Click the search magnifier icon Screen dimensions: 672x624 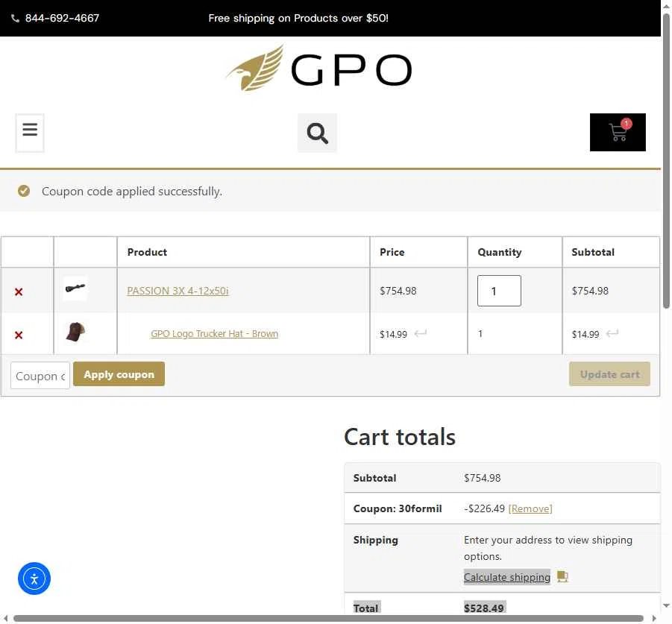(317, 133)
